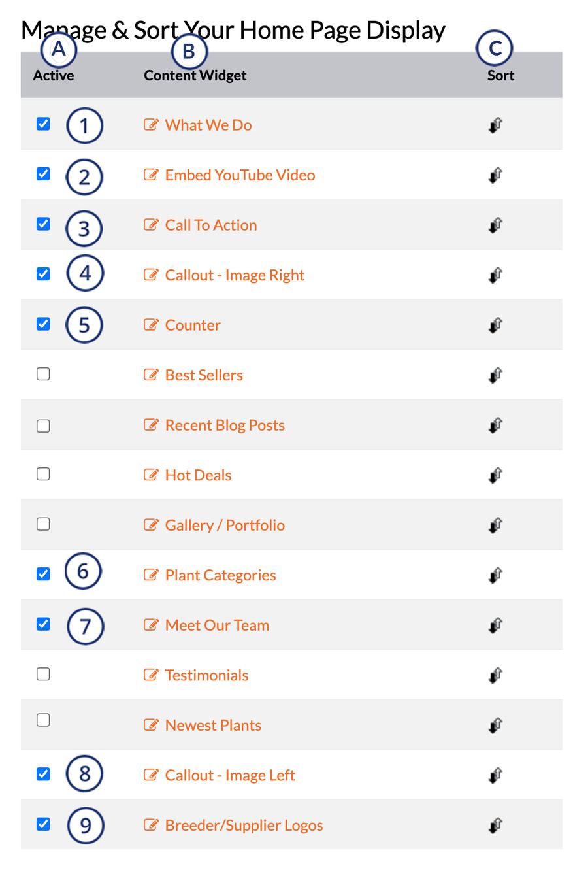The height and width of the screenshot is (885, 588).
Task: Click the edit pencil icon for Embed YouTube Video
Action: [151, 175]
